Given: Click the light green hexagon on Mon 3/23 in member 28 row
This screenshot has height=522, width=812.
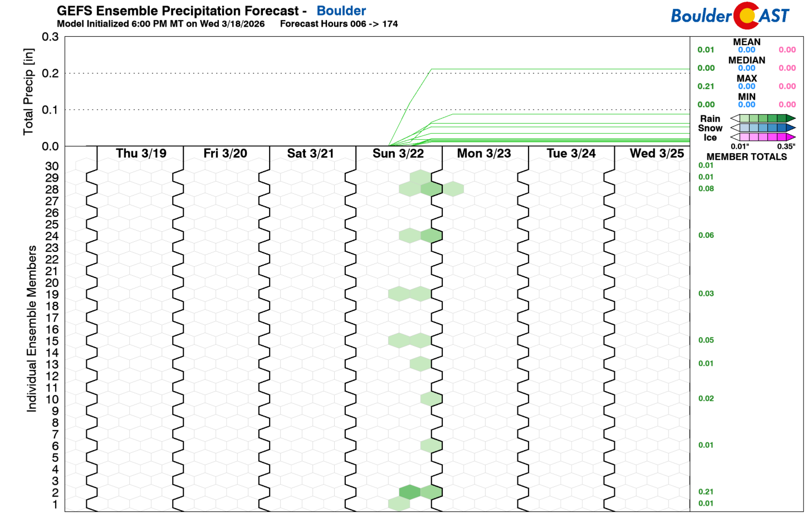Looking at the screenshot, I should [453, 189].
